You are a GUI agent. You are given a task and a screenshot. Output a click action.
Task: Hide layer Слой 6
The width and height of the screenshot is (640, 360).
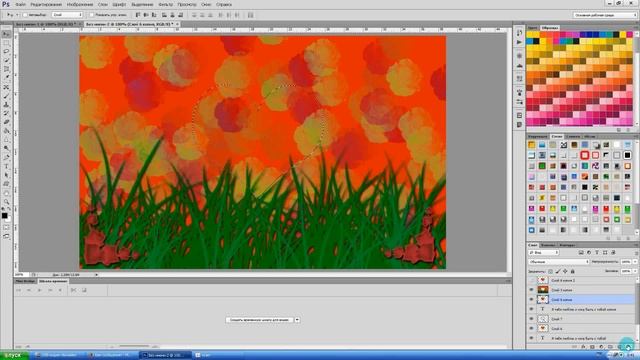(531, 329)
